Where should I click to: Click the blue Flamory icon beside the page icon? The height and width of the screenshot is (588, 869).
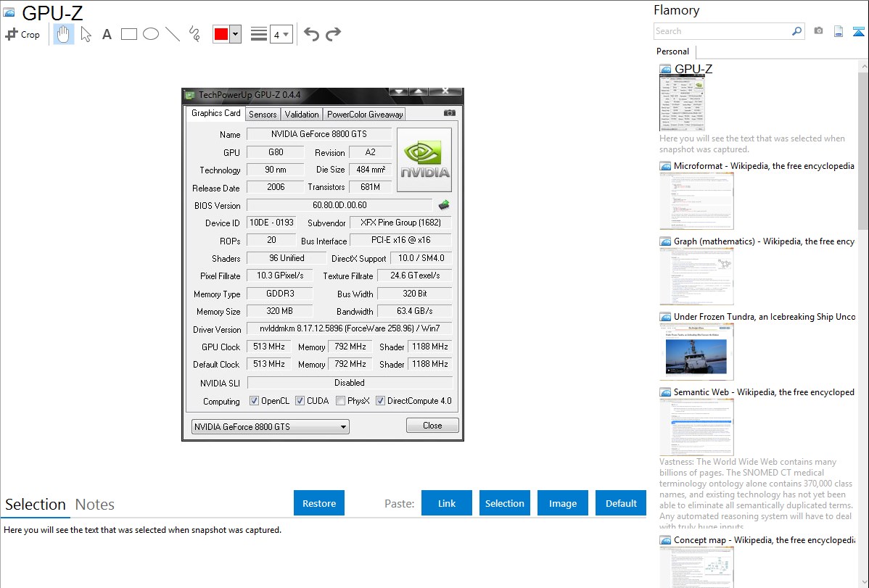coord(858,31)
